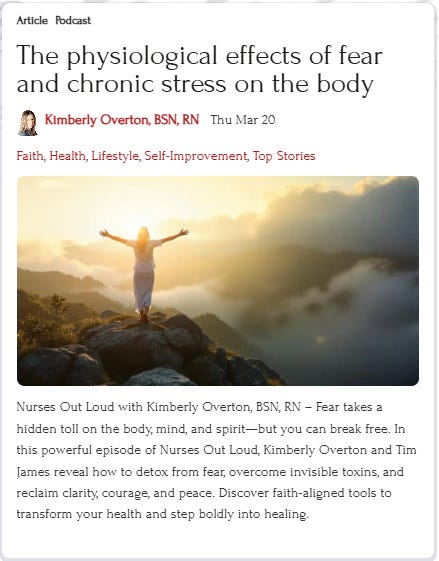Click the excerpt's last line ending 'into healing'
This screenshot has height=561, width=439.
162,514
